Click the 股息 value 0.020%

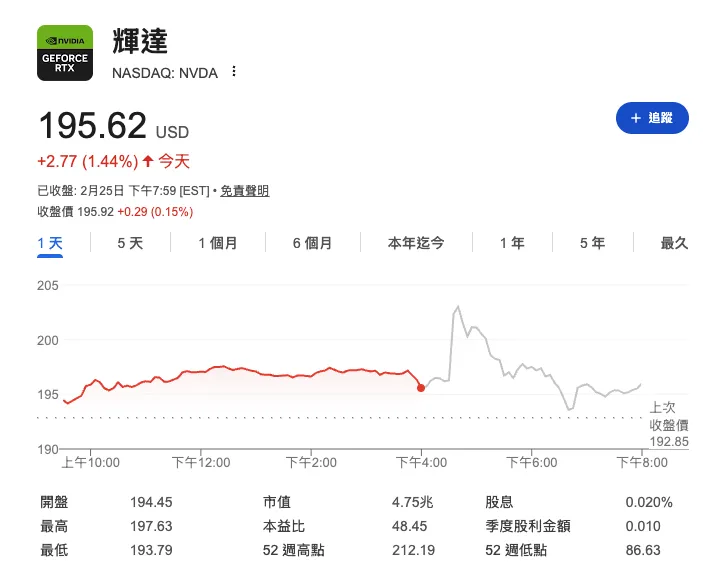tap(649, 502)
